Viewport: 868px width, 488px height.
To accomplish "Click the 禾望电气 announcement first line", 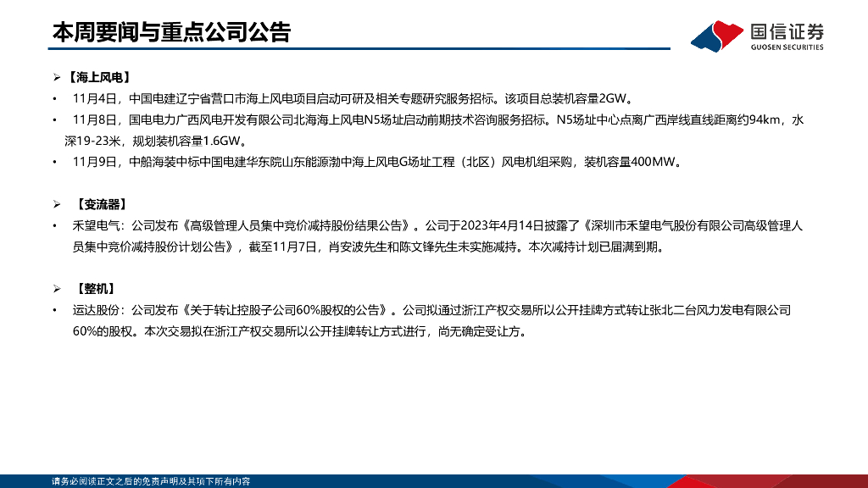I will click(x=437, y=225).
